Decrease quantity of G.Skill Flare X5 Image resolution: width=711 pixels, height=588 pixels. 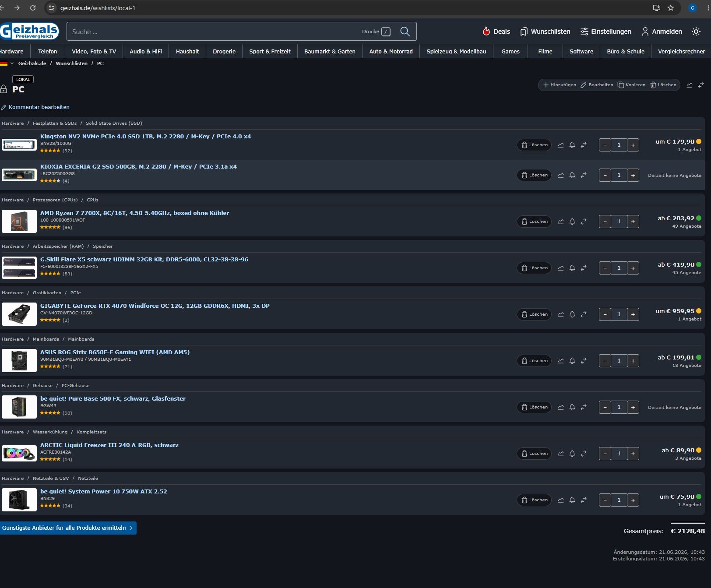pos(605,268)
